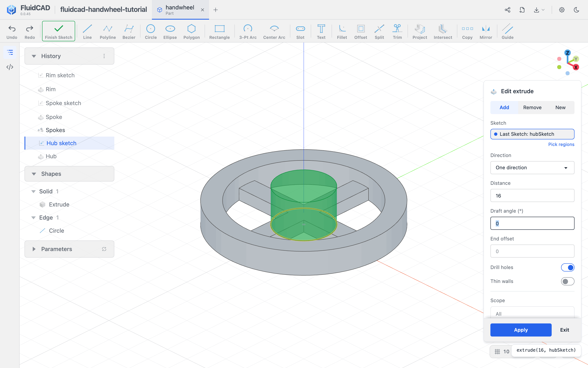Select the Guide tool

tap(508, 31)
